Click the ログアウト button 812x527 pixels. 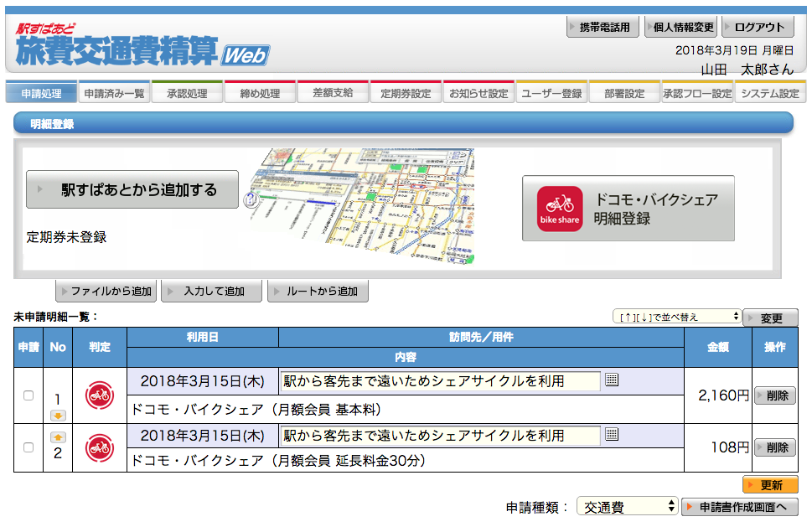coord(758,28)
